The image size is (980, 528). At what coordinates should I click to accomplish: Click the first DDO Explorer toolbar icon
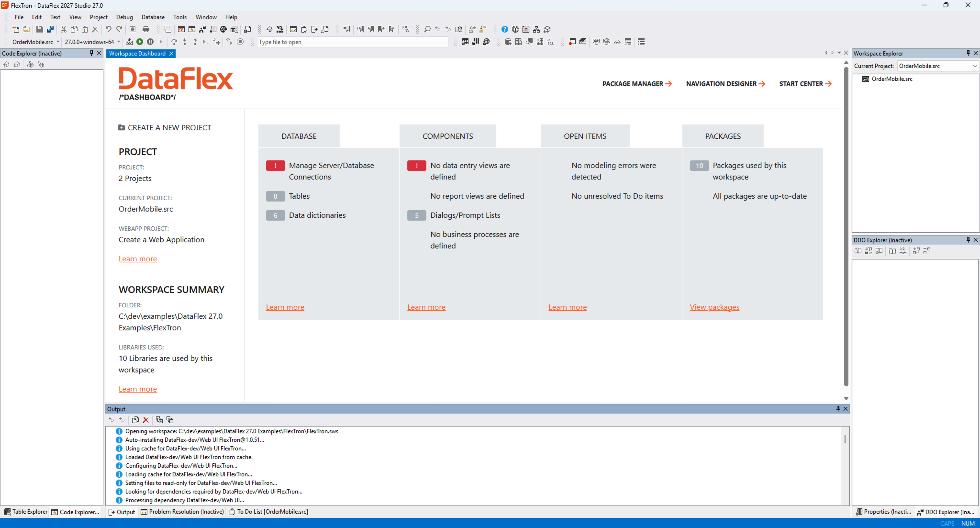coord(857,251)
